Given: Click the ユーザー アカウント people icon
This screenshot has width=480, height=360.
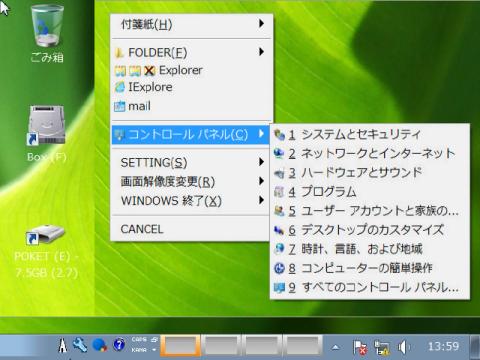Looking at the screenshot, I should point(279,211).
